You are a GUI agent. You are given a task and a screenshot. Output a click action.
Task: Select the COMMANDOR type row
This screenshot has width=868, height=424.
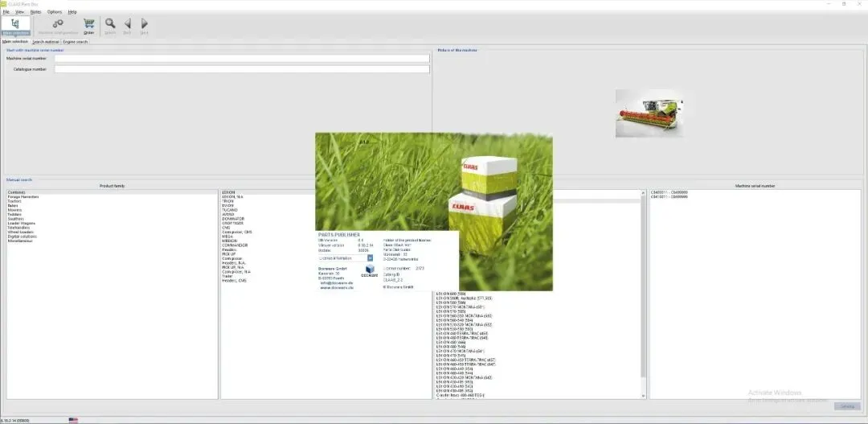click(268, 245)
